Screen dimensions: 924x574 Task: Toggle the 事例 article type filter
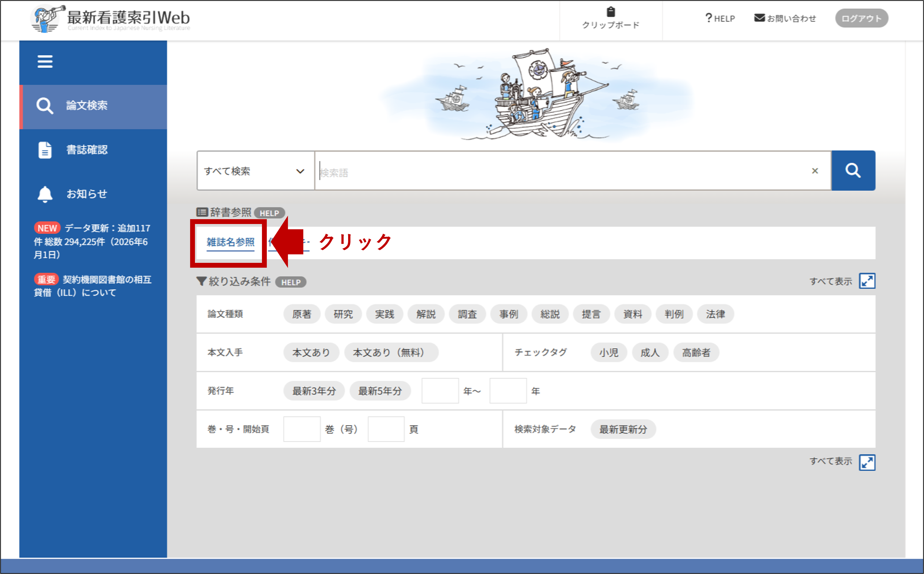508,314
